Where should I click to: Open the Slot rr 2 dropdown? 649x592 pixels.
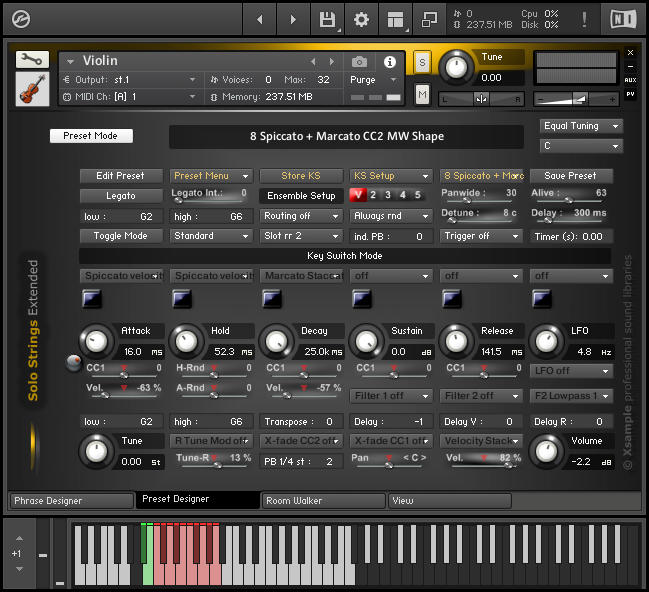pyautogui.click(x=301, y=236)
